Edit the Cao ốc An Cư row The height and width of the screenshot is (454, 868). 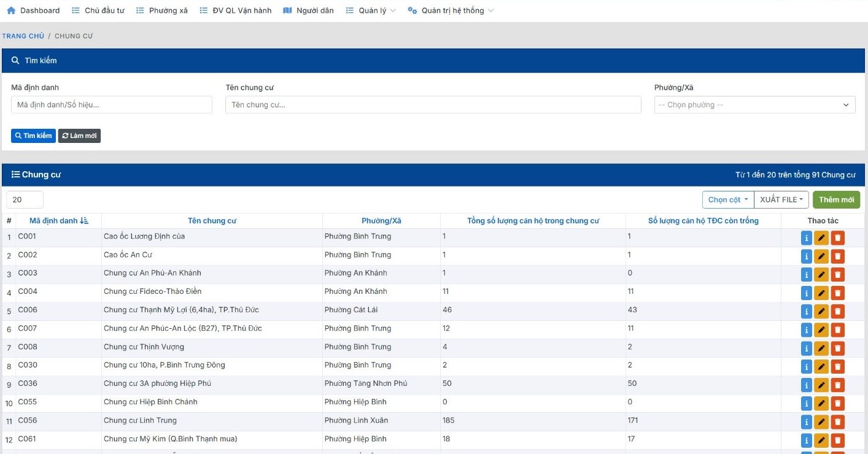(821, 256)
